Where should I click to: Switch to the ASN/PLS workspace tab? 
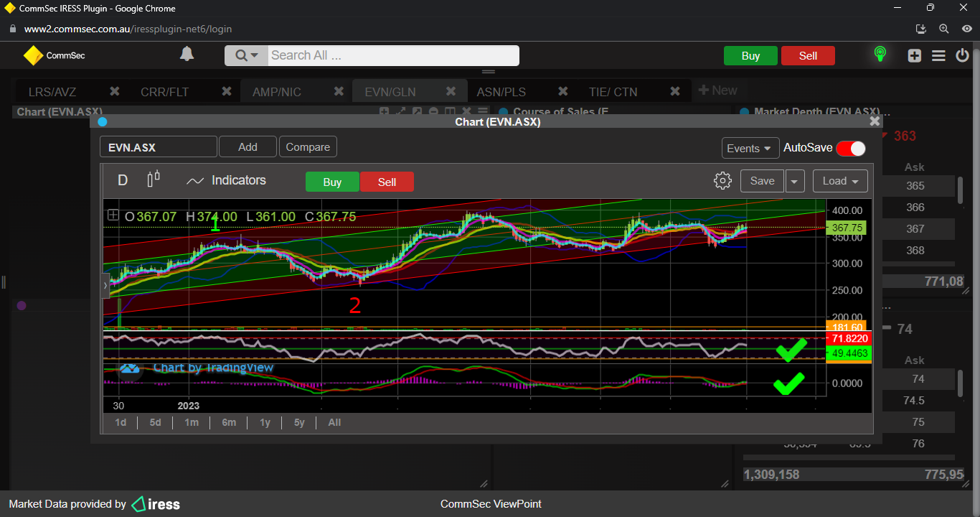[501, 92]
